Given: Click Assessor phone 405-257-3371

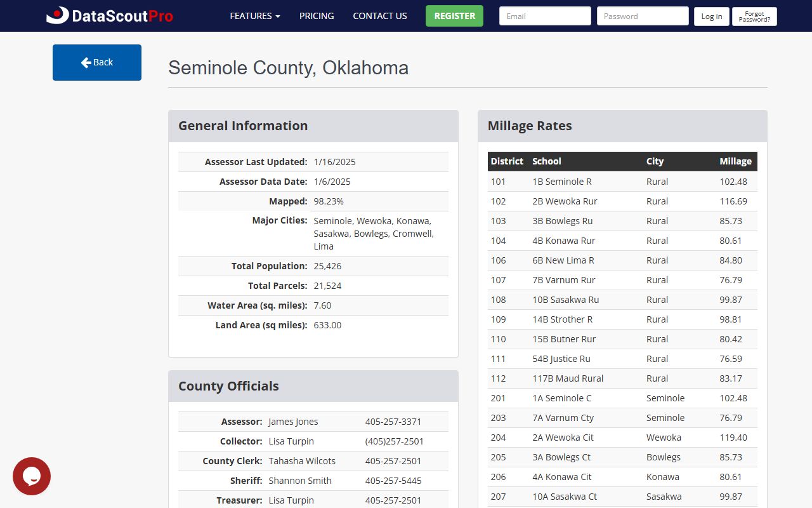Looking at the screenshot, I should (393, 422).
